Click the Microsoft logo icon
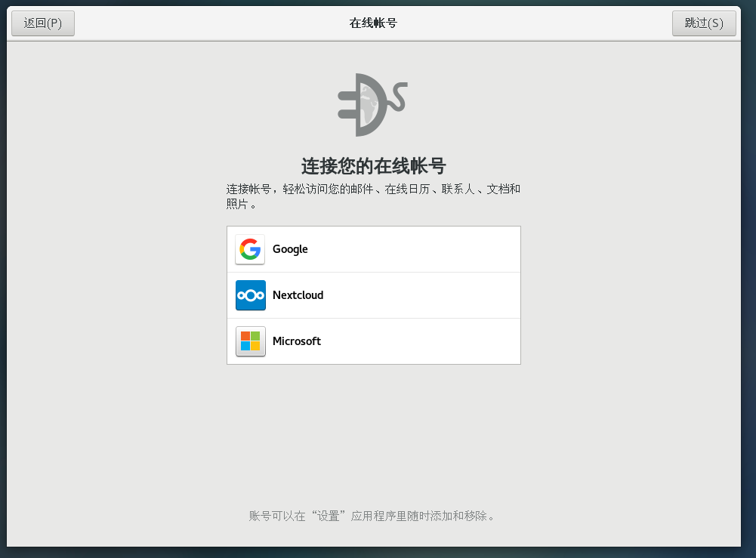This screenshot has height=558, width=756. [250, 341]
